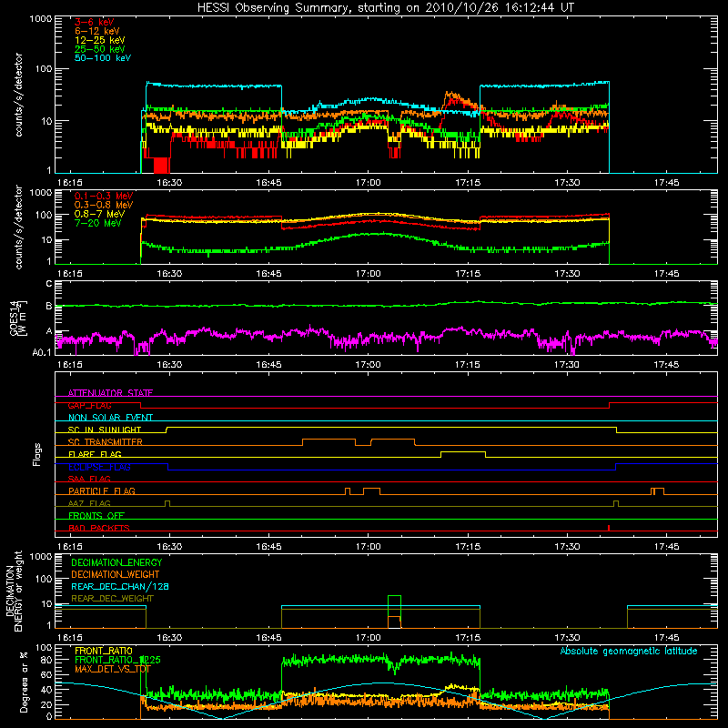Click the '17:45' tick under the keV count-rate panel
This screenshot has height=728, width=728.
(x=667, y=183)
